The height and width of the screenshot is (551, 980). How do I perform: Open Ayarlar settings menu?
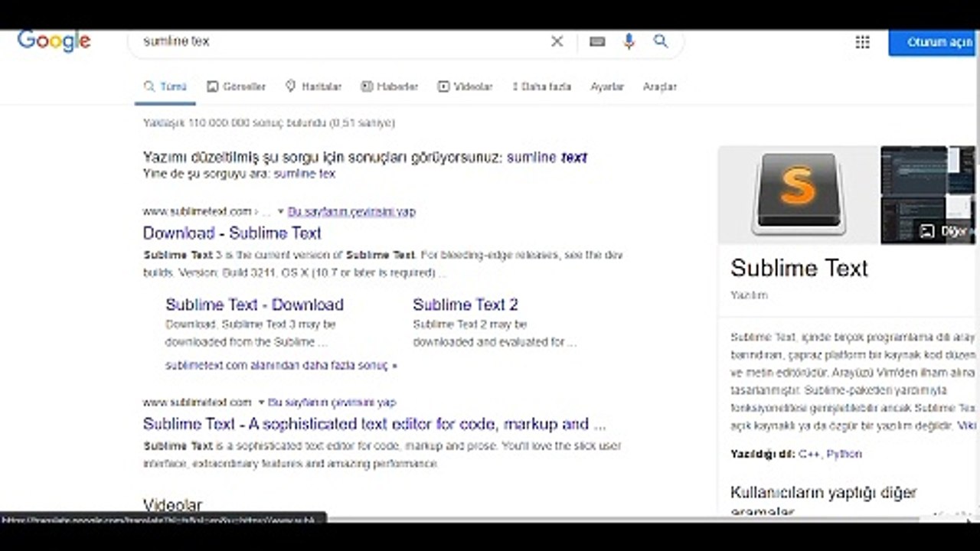607,86
